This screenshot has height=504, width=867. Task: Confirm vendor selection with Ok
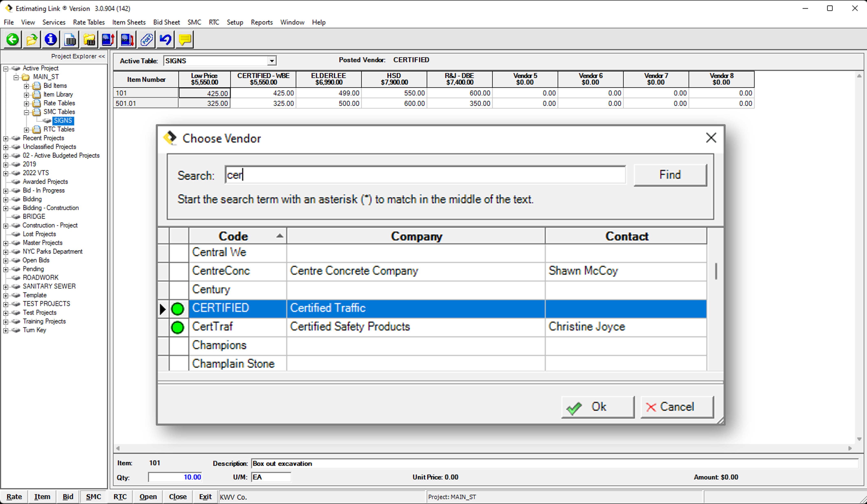(598, 407)
